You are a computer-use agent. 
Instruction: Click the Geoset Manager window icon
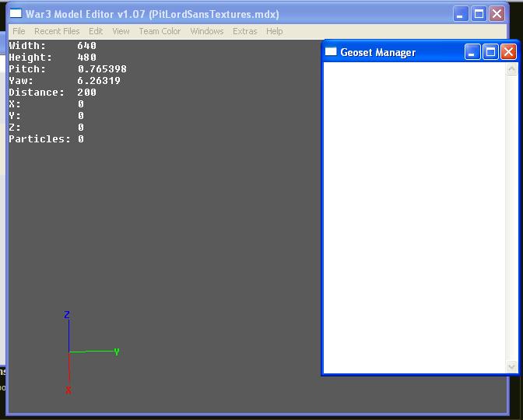click(x=331, y=51)
